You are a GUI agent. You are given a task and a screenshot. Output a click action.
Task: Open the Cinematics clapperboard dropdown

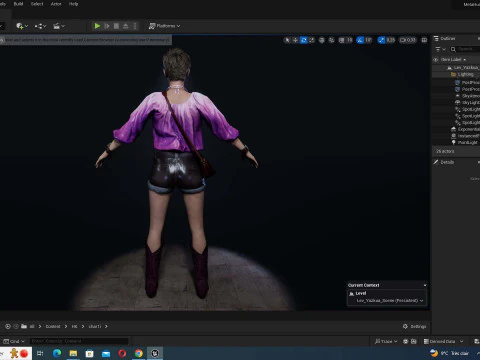tap(59, 26)
